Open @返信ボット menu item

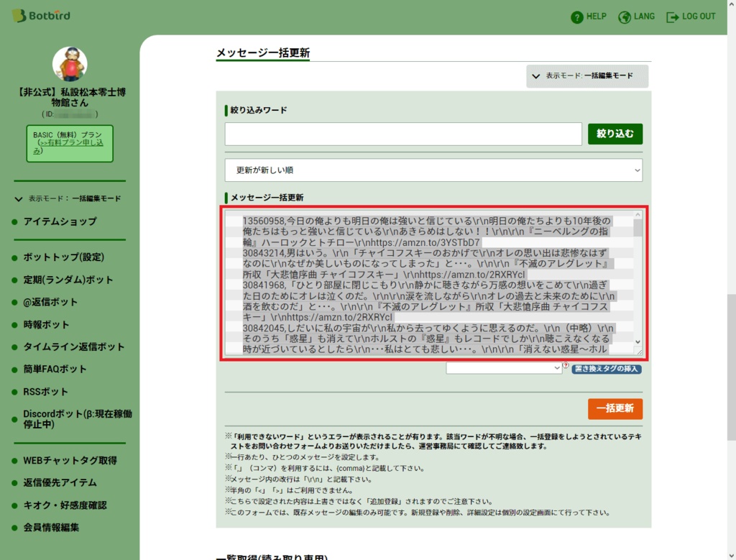(50, 303)
